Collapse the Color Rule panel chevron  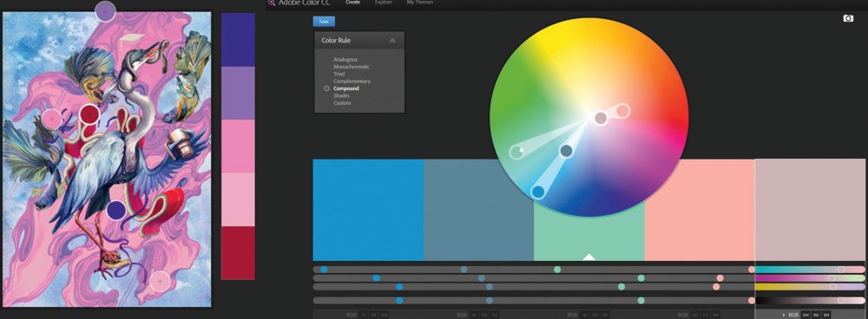392,41
